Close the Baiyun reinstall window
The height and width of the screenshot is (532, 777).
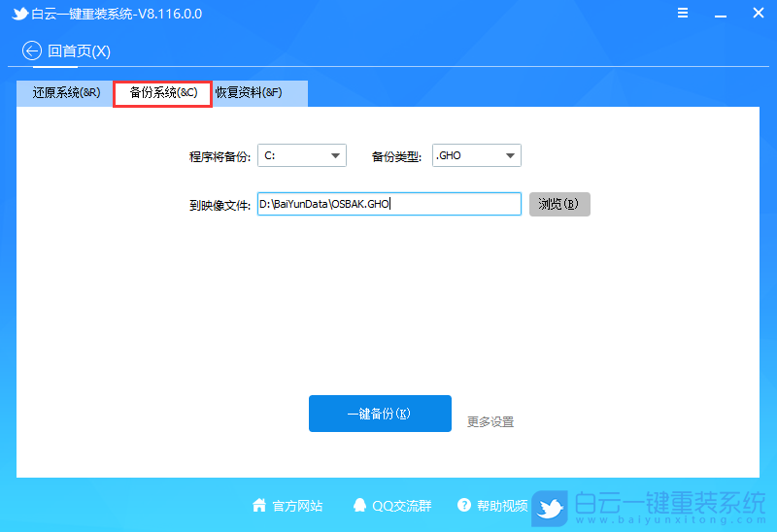click(759, 13)
